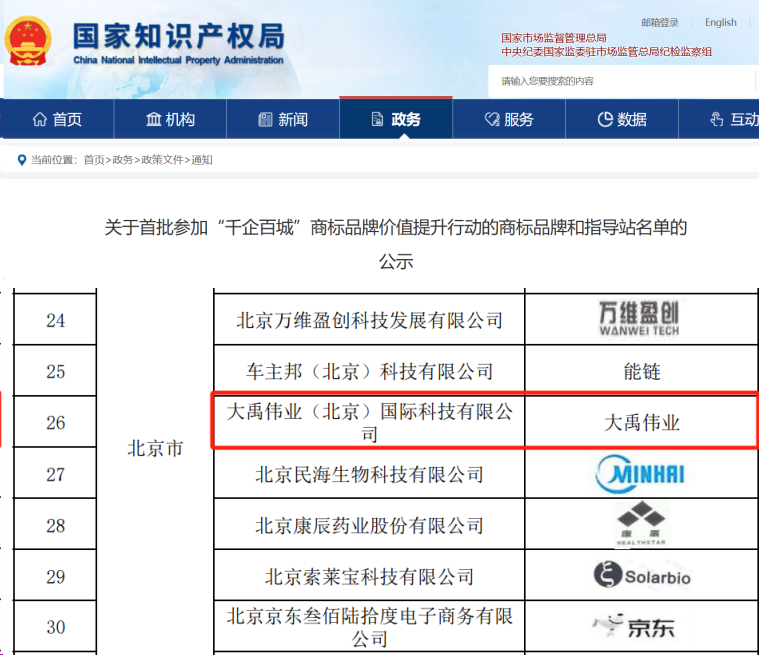The height and width of the screenshot is (655, 759).
Task: Click the news newspaper icon
Action: (265, 119)
